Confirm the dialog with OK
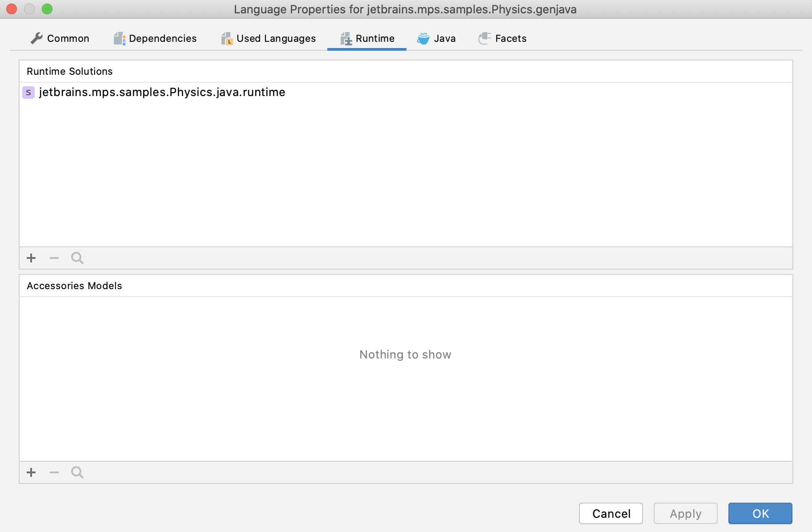This screenshot has height=532, width=812. pos(760,514)
